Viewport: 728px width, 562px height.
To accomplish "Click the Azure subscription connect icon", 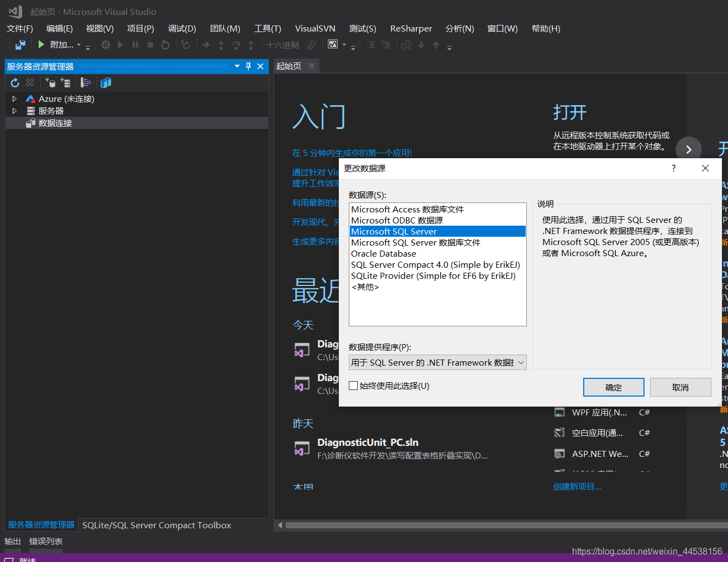I will click(106, 82).
